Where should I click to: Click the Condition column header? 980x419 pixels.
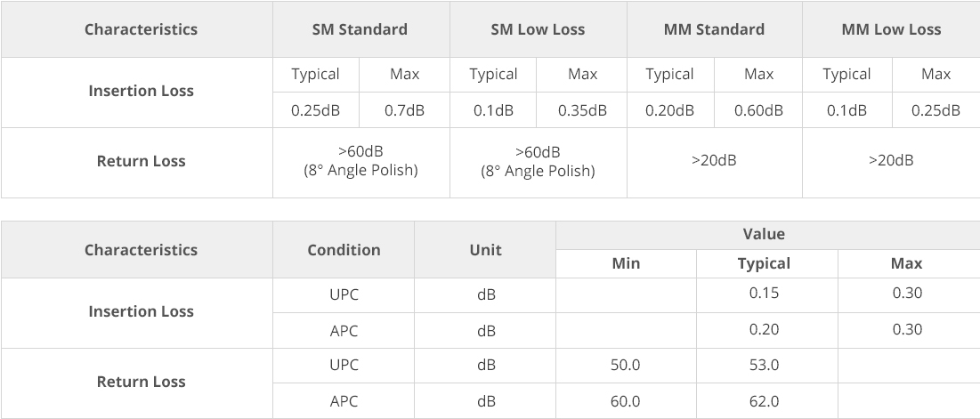[x=344, y=250]
